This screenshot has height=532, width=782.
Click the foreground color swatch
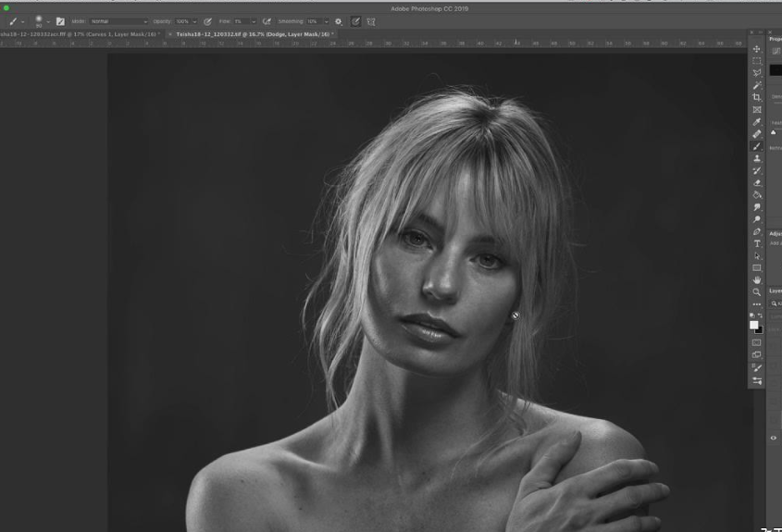[x=754, y=325]
